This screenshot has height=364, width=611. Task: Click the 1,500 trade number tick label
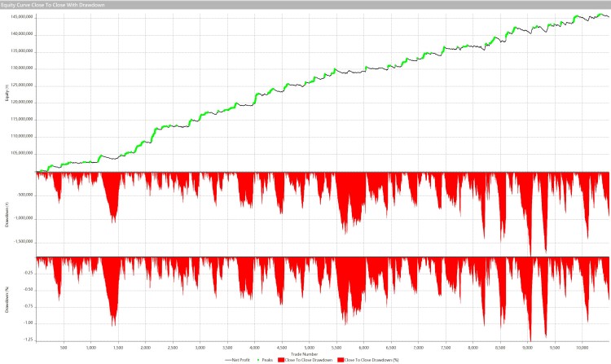118,345
